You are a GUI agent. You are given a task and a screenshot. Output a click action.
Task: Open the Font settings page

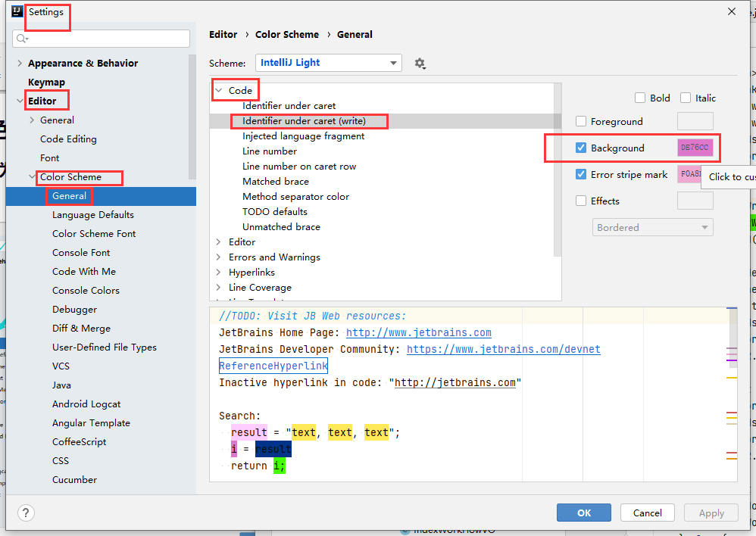[x=50, y=158]
